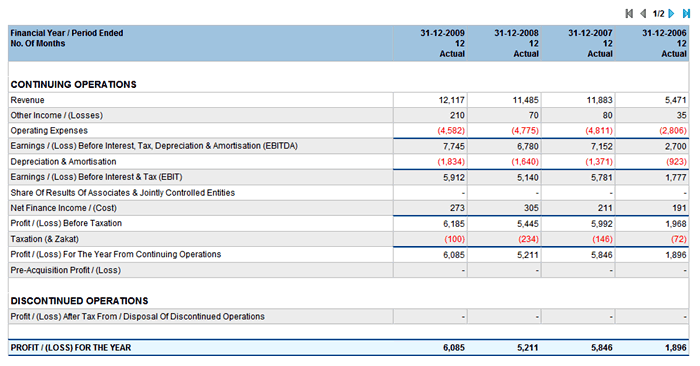The image size is (700, 366).
Task: Click EBITDA value 7,152
Action: [x=602, y=146]
